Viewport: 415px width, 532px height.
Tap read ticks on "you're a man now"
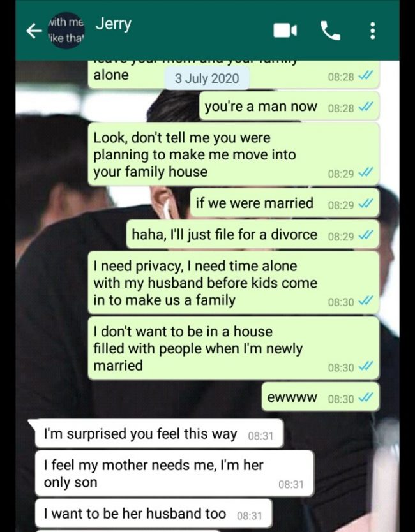pyautogui.click(x=366, y=107)
